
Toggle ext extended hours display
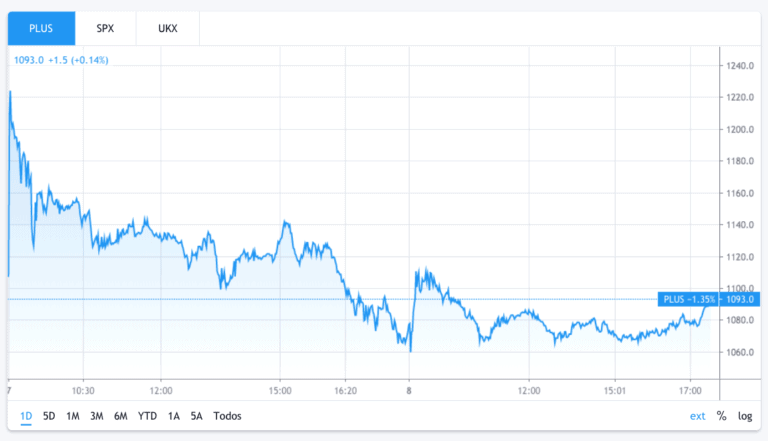click(697, 416)
